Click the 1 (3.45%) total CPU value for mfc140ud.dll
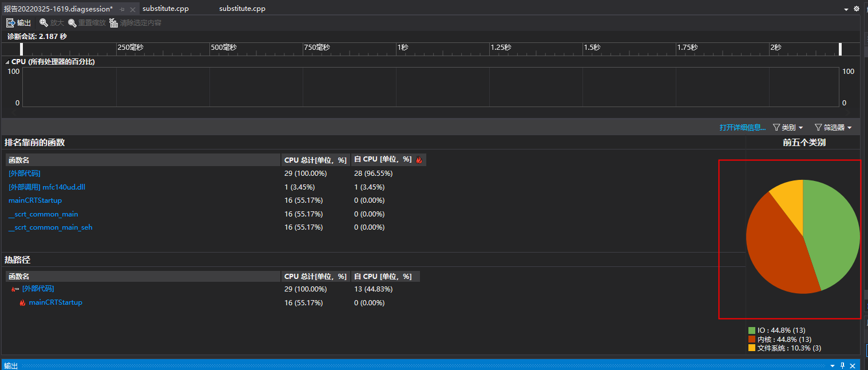868x370 pixels. (299, 187)
